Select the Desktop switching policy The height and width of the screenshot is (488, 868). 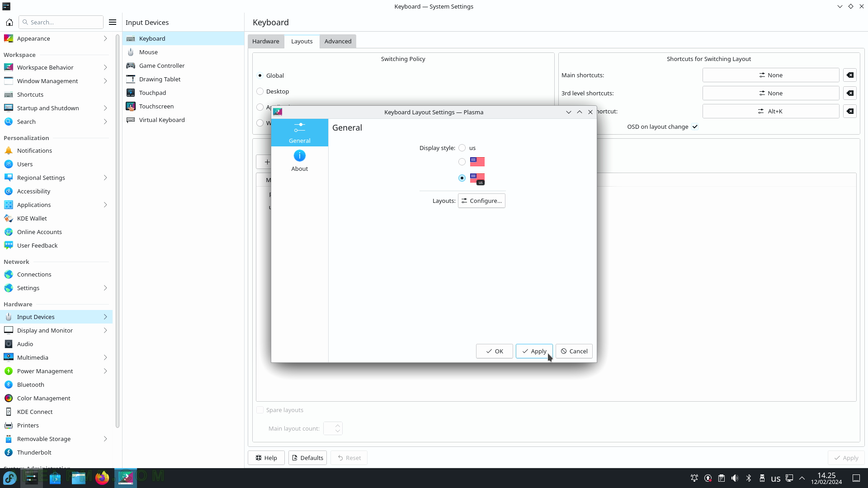[x=260, y=91]
